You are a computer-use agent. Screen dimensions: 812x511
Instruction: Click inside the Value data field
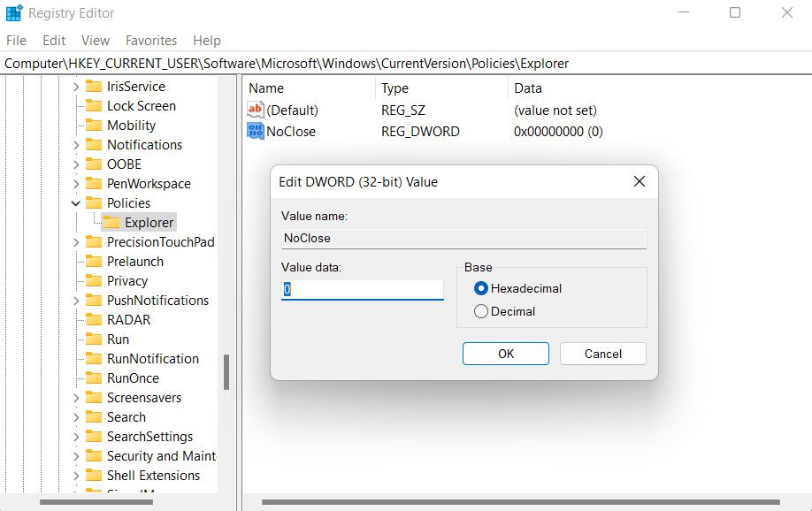363,289
